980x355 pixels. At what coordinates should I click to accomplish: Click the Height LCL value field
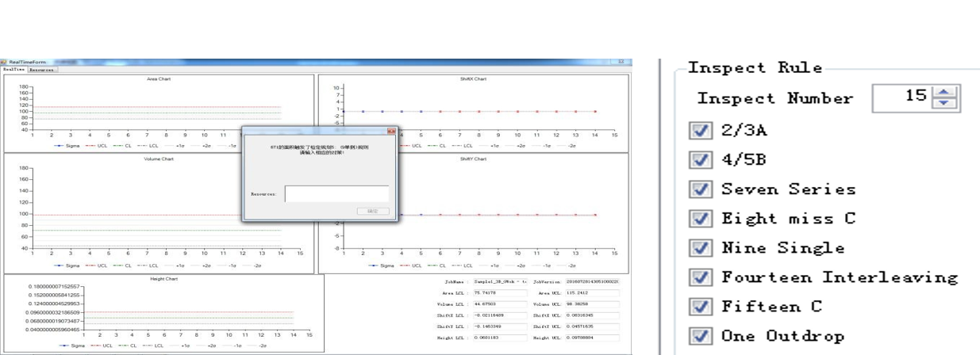[x=500, y=338]
